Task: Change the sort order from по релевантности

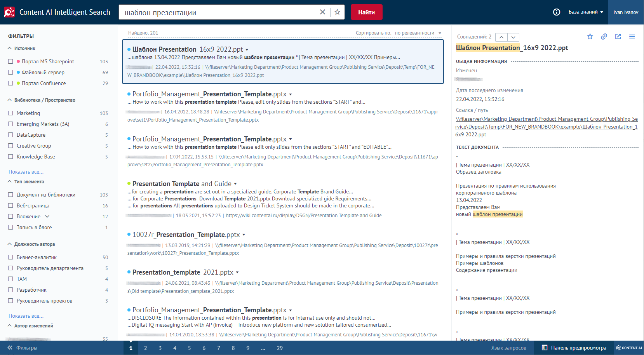Action: coord(418,33)
